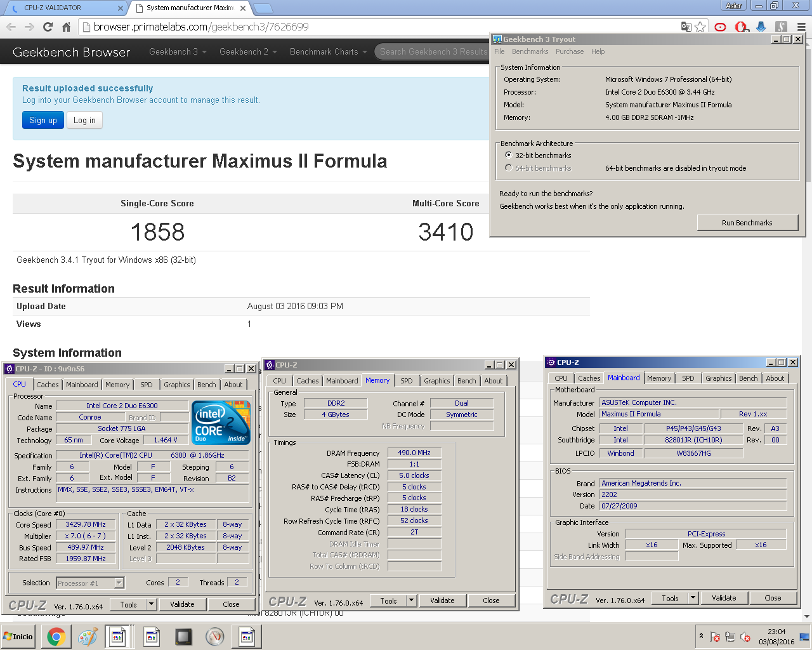Click the grey S extension icon
The width and height of the screenshot is (812, 650).
click(x=782, y=27)
